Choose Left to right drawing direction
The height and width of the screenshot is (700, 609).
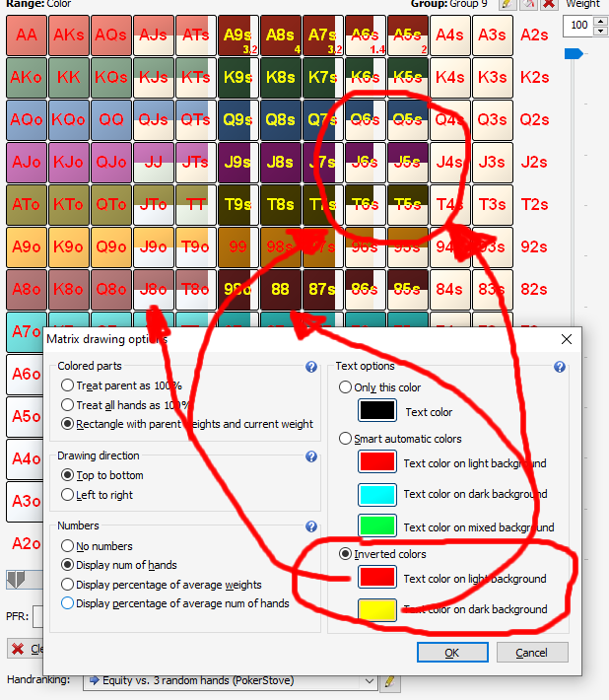point(97,495)
